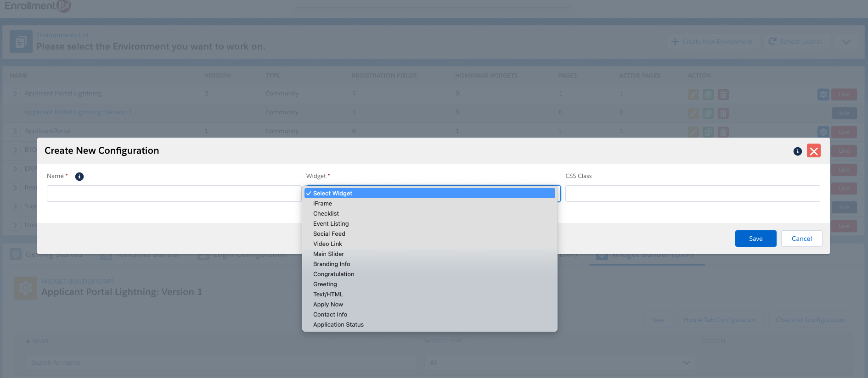Pick Event Listing from the dropdown

(x=331, y=224)
